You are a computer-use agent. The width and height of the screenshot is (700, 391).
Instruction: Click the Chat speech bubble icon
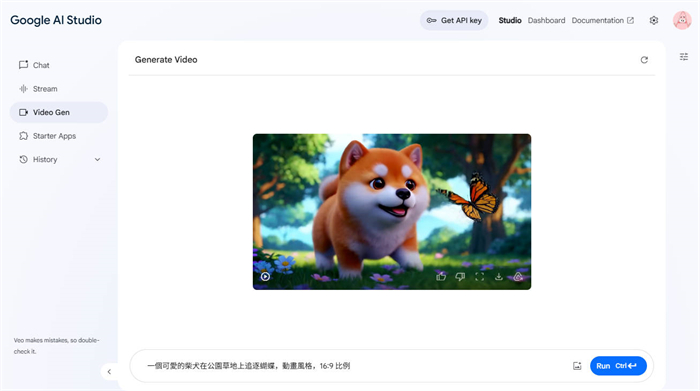click(23, 65)
